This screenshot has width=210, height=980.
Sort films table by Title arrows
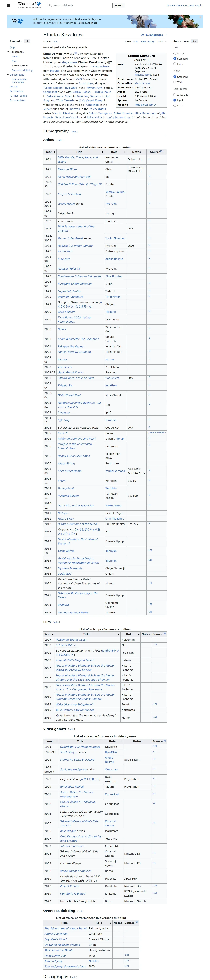(x=119, y=634)
